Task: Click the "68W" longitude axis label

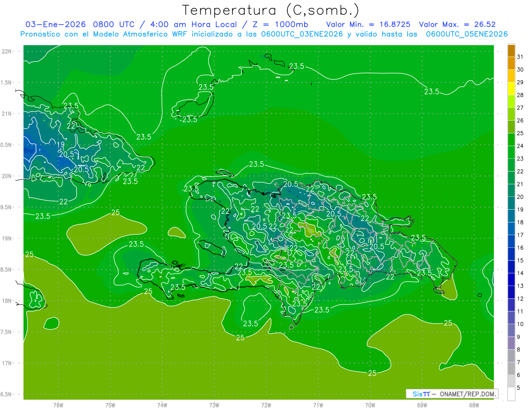Action: (x=474, y=406)
